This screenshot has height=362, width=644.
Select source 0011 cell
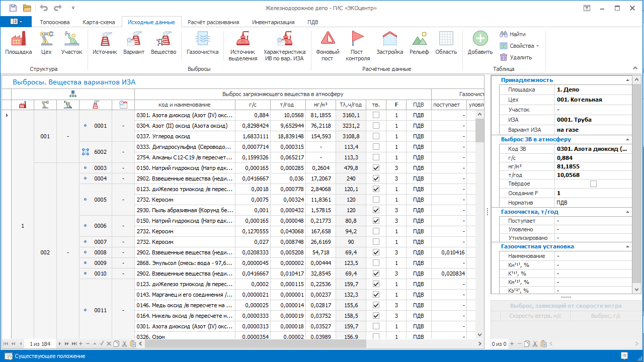coord(96,310)
